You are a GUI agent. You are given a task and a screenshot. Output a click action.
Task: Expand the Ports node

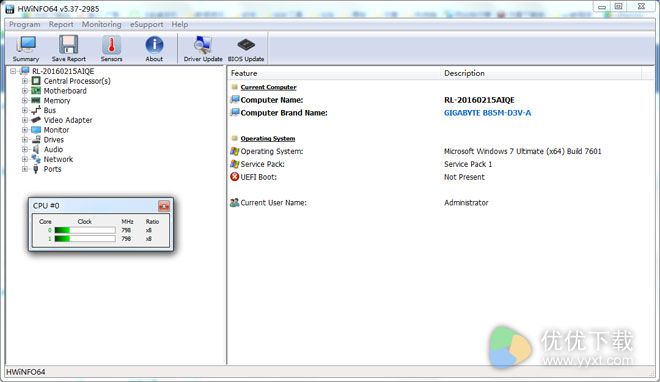[25, 169]
